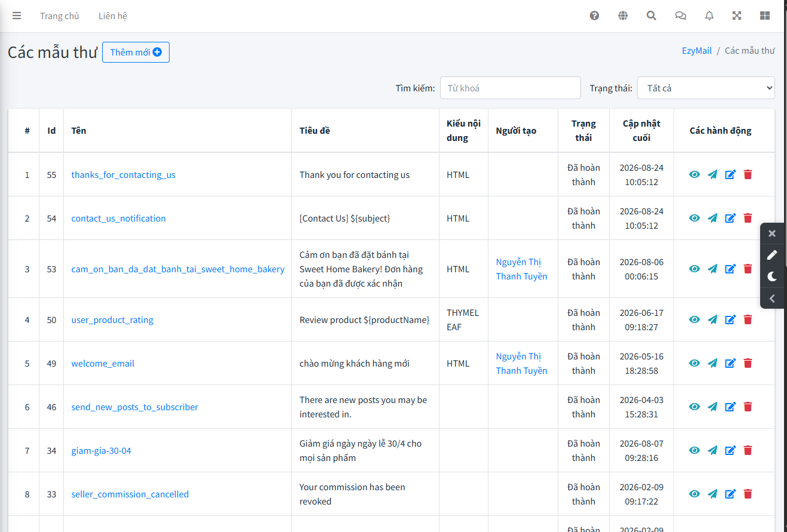Close the floating side tool panel

772,233
